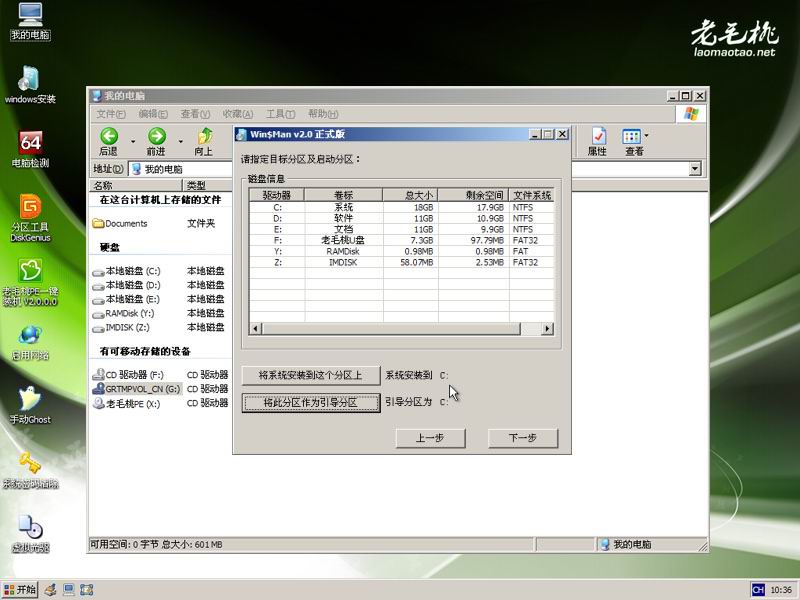The height and width of the screenshot is (600, 800).
Task: Select the D: 软件 row in the disk table
Action: click(x=402, y=218)
